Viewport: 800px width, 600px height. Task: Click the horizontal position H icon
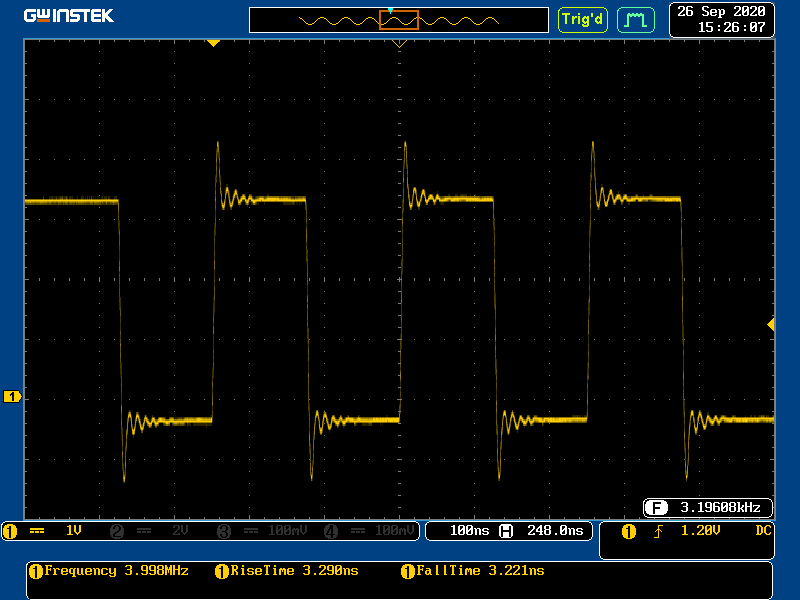coord(505,531)
